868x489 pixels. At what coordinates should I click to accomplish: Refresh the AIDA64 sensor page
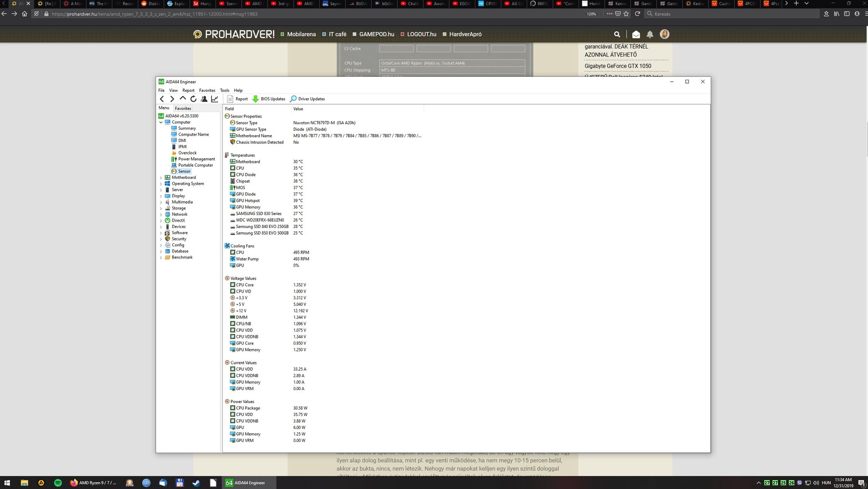[193, 99]
